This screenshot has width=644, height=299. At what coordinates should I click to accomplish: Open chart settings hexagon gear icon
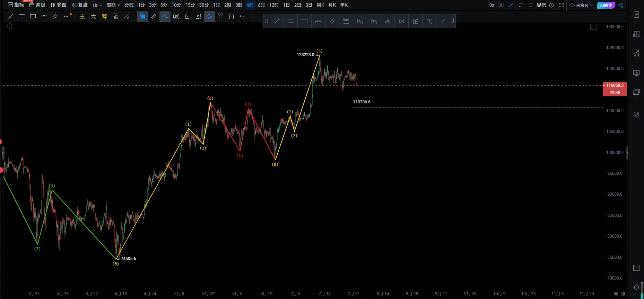(x=551, y=5)
